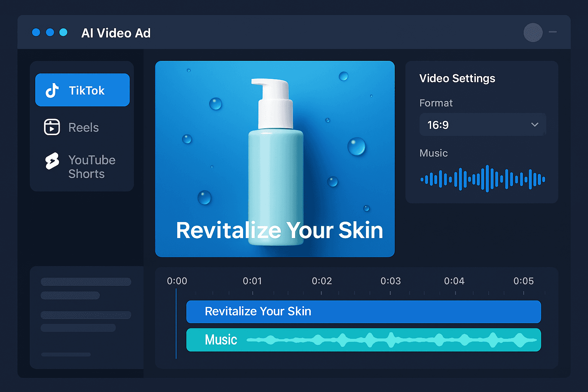Select the blue traffic light dot
Screen dimensions: 588x392
[x=49, y=33]
